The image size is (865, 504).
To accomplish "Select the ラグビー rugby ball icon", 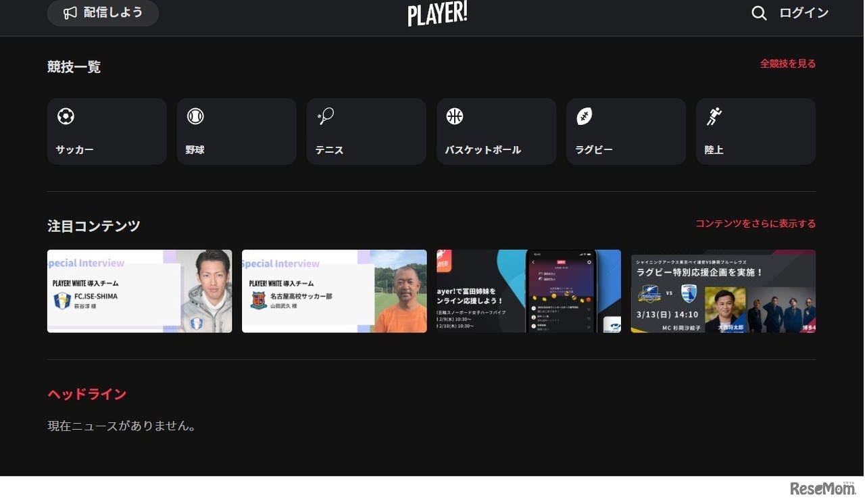I will (585, 116).
